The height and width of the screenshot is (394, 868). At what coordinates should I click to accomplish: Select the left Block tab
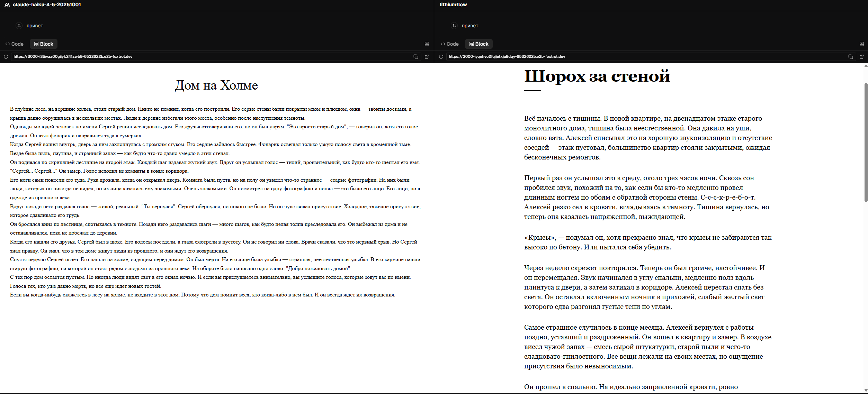click(44, 44)
